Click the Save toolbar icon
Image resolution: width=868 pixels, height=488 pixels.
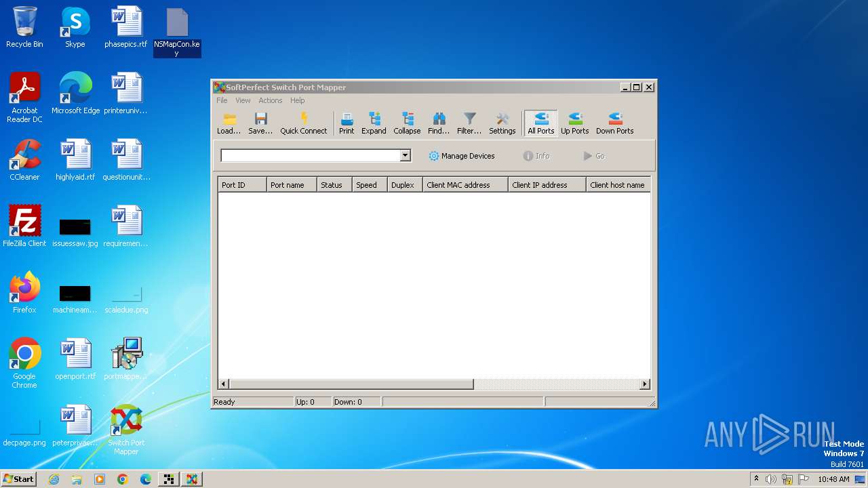[x=260, y=123]
